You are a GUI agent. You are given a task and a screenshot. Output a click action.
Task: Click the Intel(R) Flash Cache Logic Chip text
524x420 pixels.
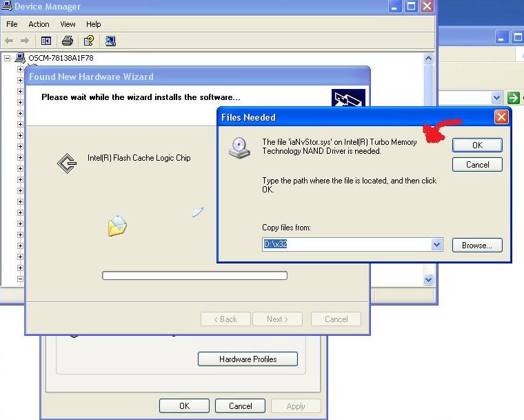(x=139, y=158)
